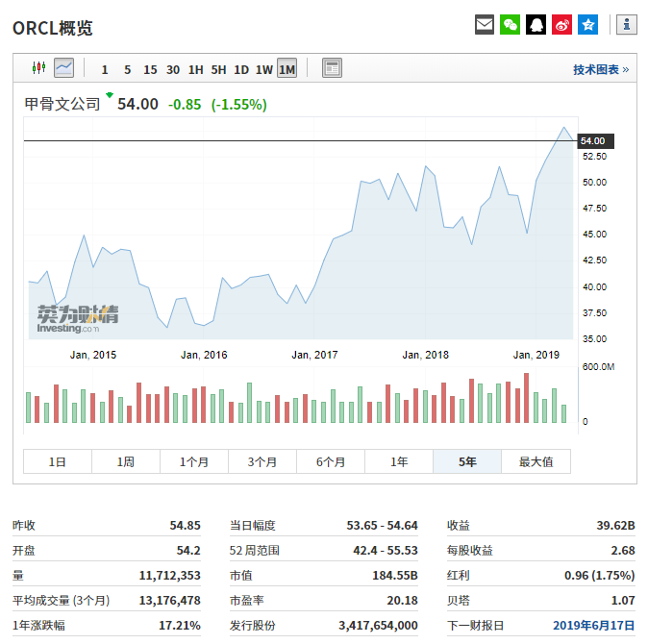Screen dimensions: 648x644
Task: Select the 1M interval
Action: [287, 68]
